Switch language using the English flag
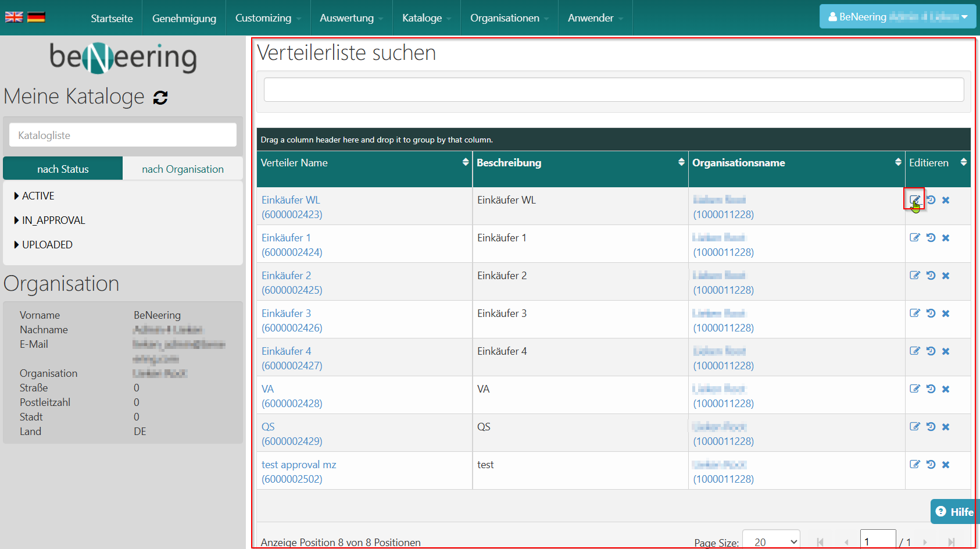Screen dimensions: 980x549 tap(14, 17)
